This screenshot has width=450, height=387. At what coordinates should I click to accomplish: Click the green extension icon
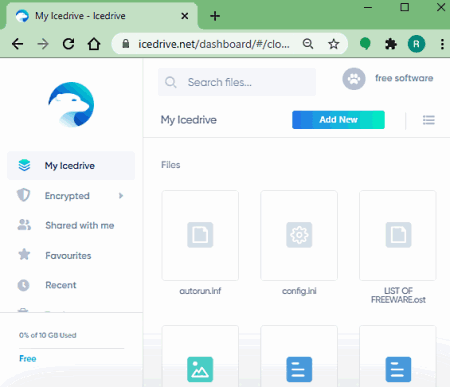click(x=365, y=44)
